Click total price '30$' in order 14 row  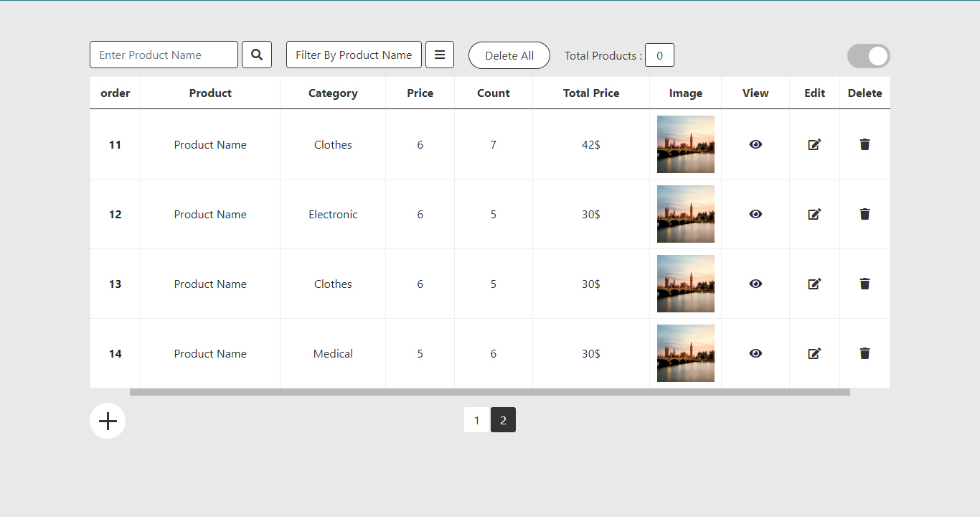click(591, 353)
